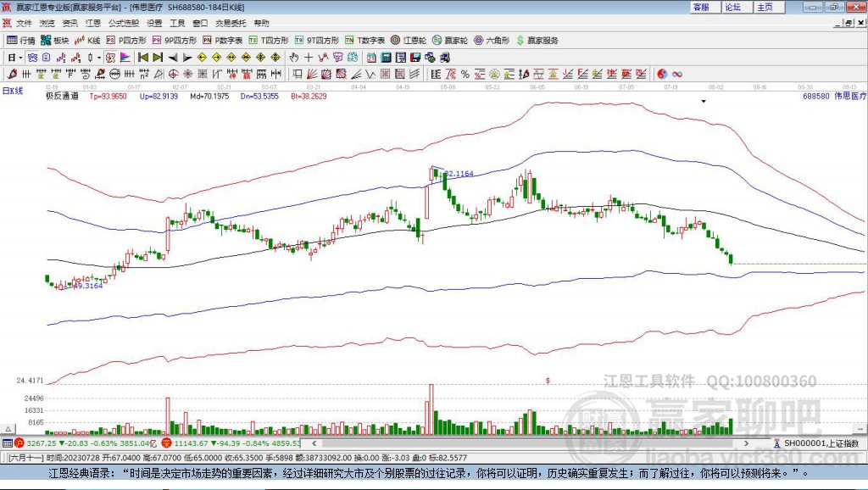Viewport: 868px width, 490px height.
Task: Click the black right arrow icon
Action: tap(187, 58)
